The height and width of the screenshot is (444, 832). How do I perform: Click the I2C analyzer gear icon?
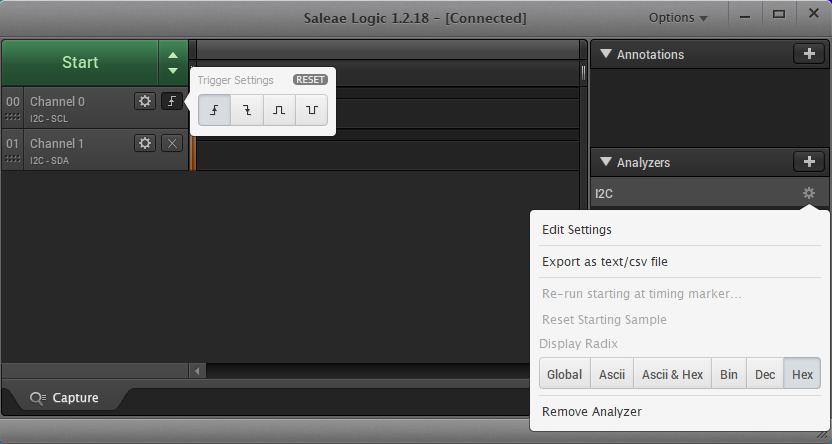[808, 193]
